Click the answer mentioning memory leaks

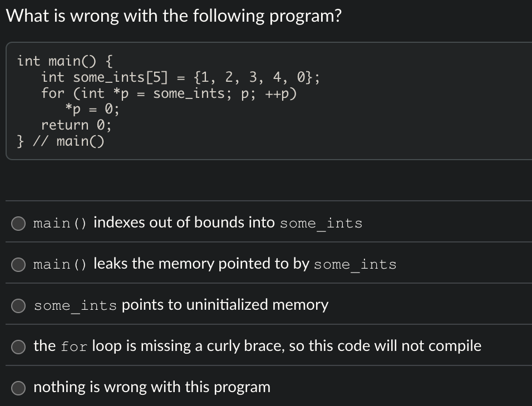pyautogui.click(x=214, y=264)
